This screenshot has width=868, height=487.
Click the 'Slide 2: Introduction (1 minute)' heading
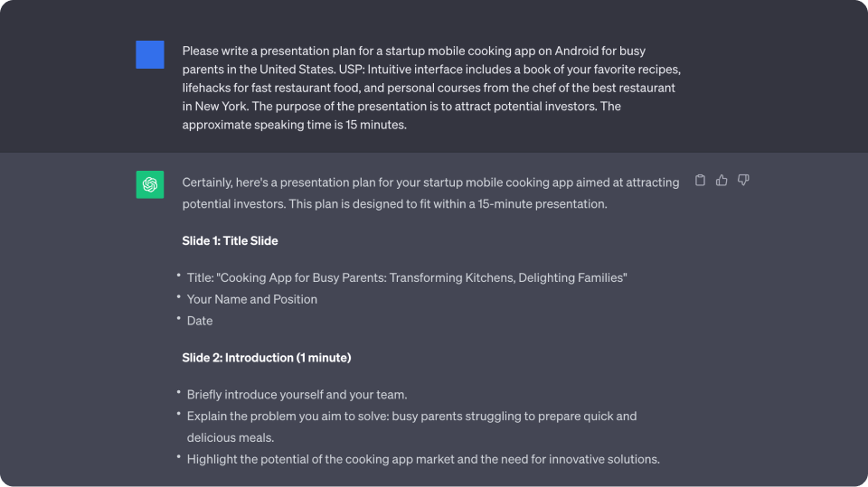(266, 358)
